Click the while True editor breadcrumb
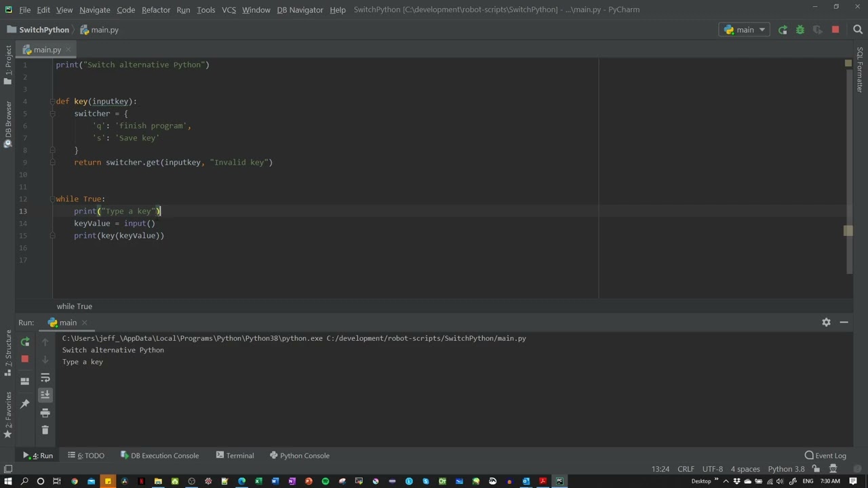The width and height of the screenshot is (868, 488). coord(75,306)
